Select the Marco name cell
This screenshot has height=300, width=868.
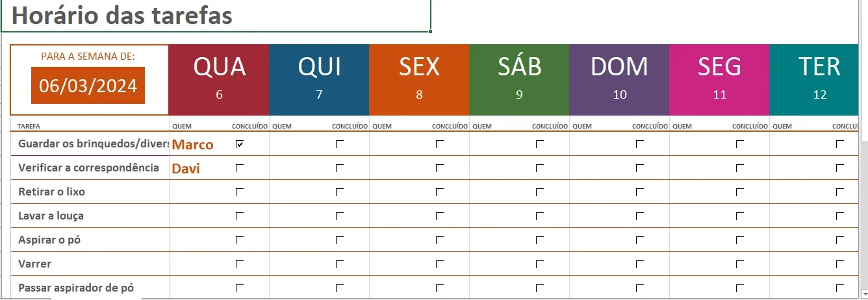pyautogui.click(x=193, y=144)
